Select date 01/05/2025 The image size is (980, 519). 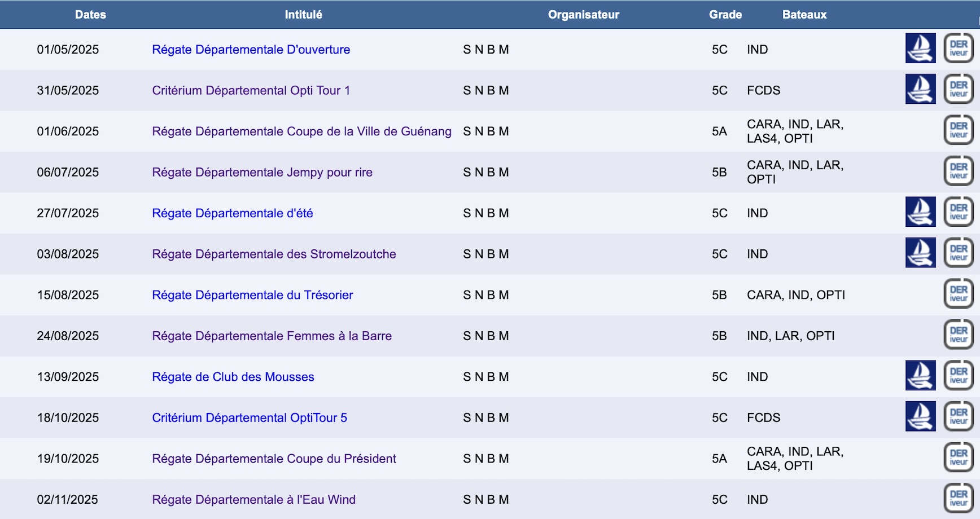point(68,50)
